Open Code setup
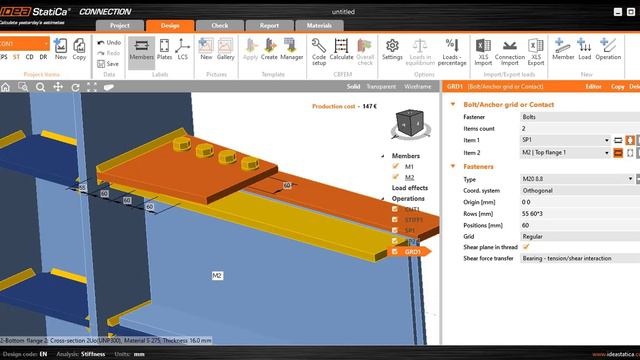Screen dimensions: 640x360 [319, 52]
